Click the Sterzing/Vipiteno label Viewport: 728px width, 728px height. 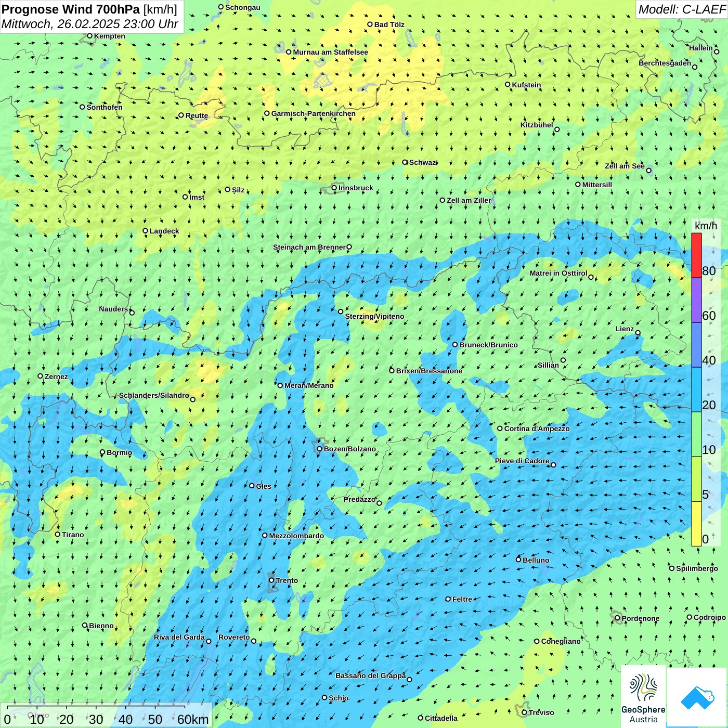tap(374, 316)
